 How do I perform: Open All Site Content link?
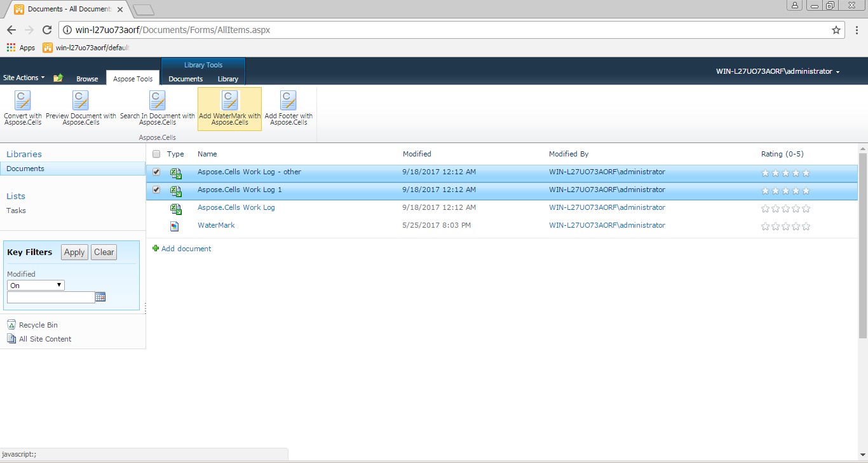pyautogui.click(x=45, y=339)
